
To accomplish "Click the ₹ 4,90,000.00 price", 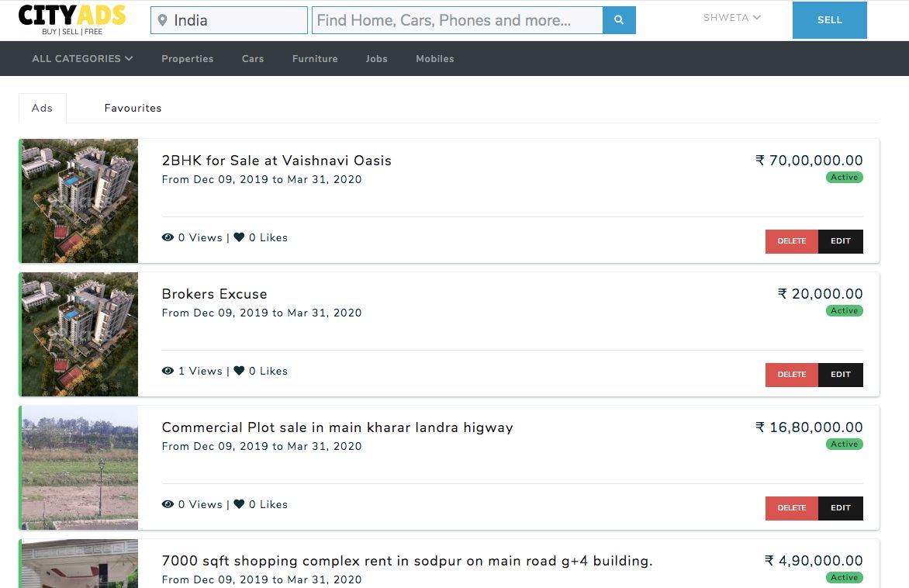I will [814, 561].
